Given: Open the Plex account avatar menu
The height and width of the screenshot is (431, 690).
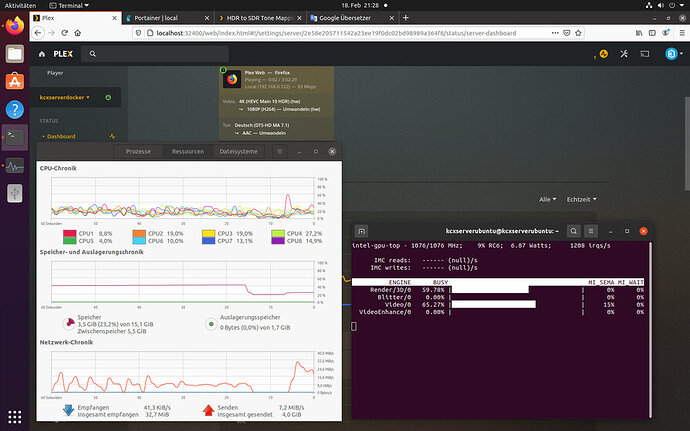Looking at the screenshot, I should [x=674, y=54].
